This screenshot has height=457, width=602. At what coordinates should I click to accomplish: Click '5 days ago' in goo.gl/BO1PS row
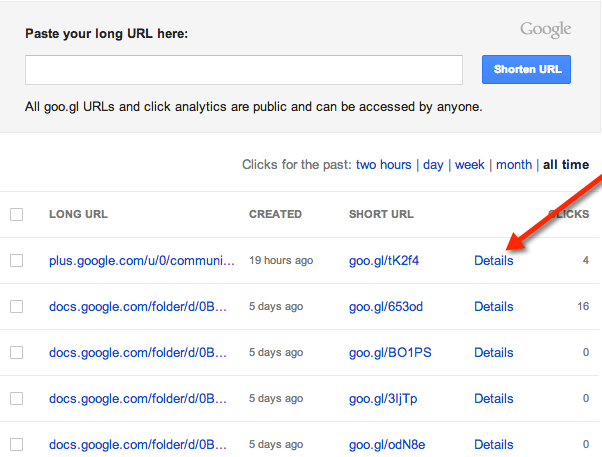[276, 353]
